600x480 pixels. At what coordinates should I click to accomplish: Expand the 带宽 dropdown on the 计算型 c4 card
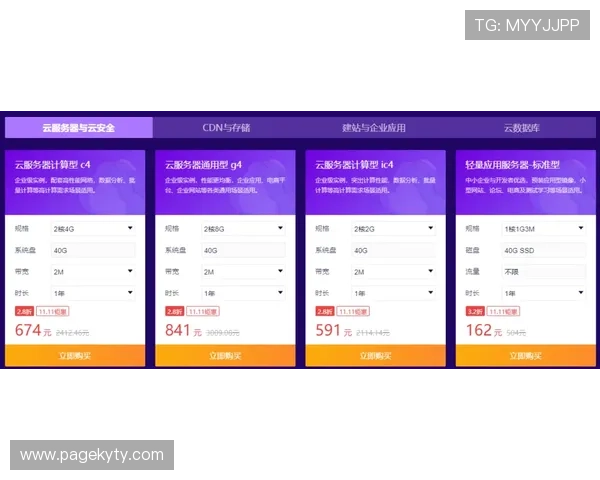[x=93, y=271]
